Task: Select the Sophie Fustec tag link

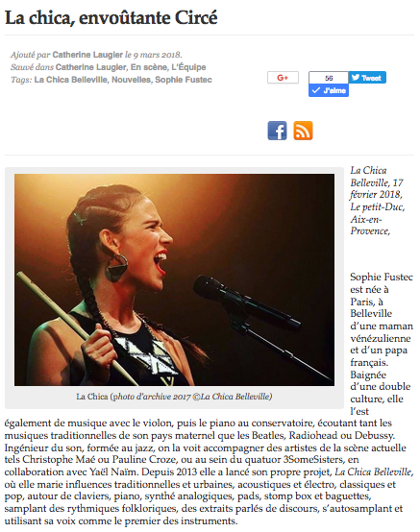Action: tap(184, 80)
